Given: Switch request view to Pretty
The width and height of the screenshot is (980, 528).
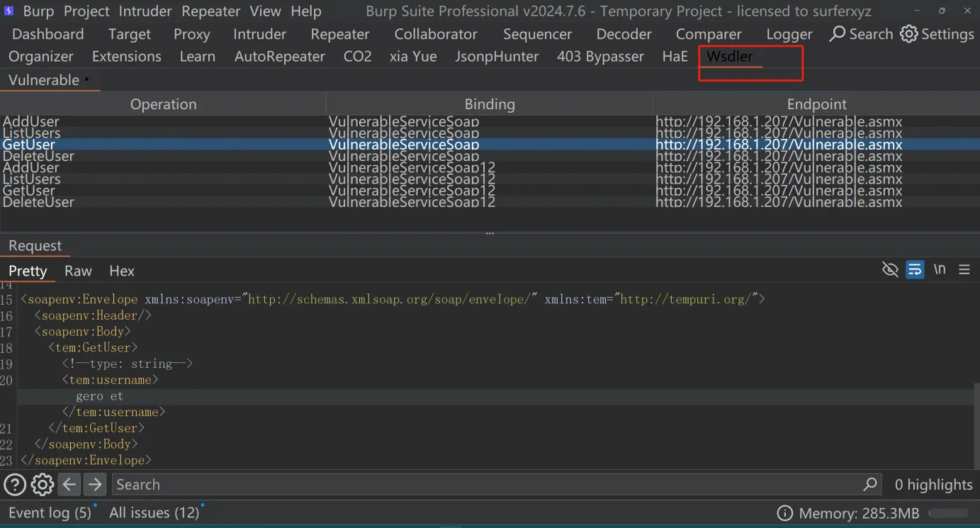Looking at the screenshot, I should click(x=28, y=271).
